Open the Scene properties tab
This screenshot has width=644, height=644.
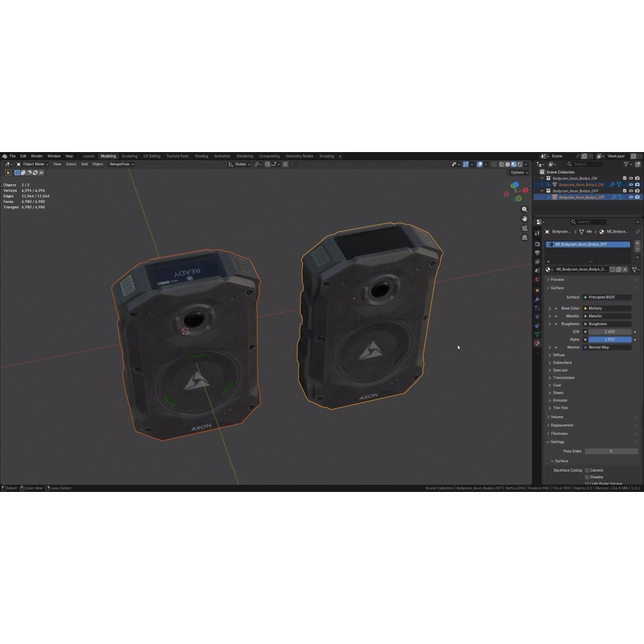point(537,271)
